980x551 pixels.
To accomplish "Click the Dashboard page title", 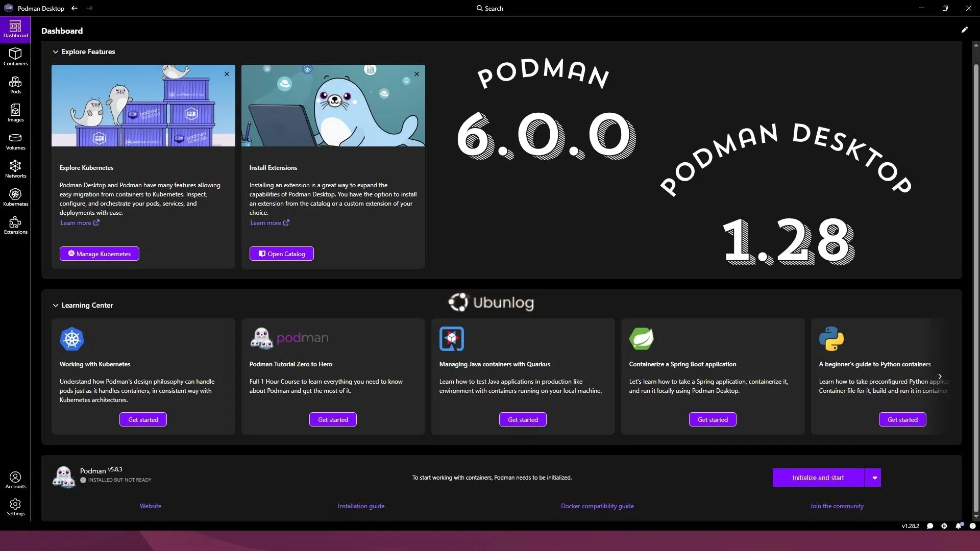I will tap(62, 31).
